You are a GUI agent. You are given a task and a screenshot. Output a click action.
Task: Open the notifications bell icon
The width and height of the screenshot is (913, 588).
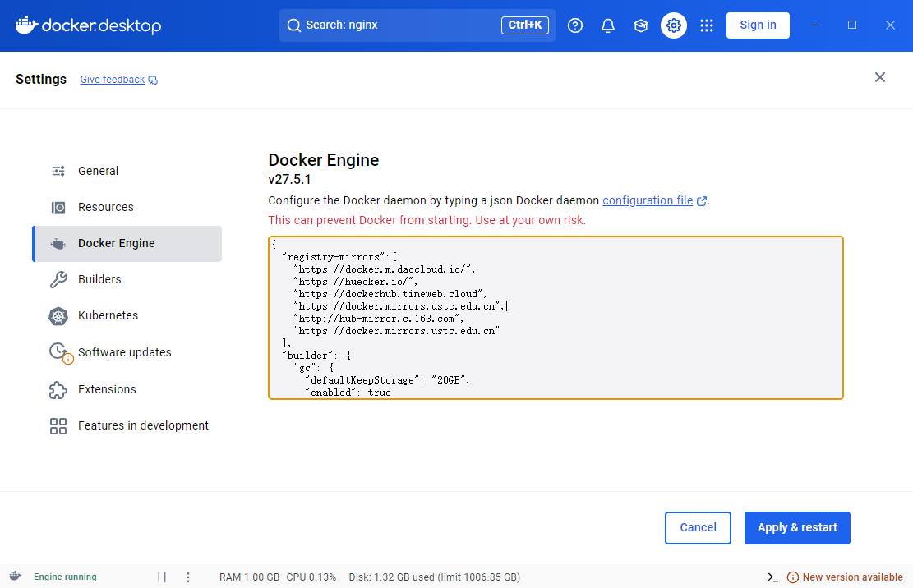tap(608, 25)
